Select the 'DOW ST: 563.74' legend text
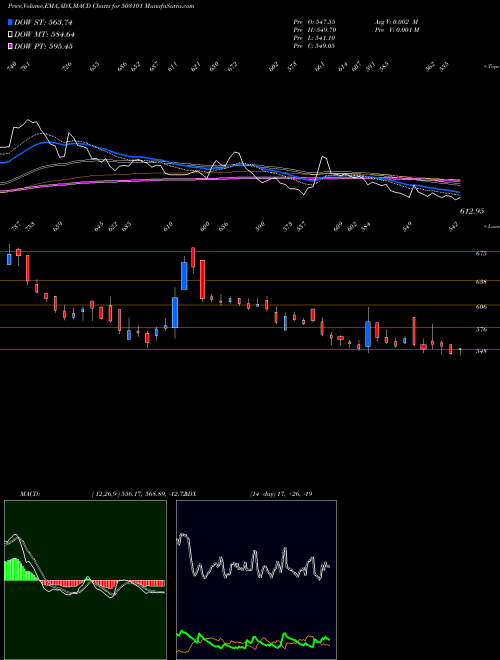 (x=43, y=23)
